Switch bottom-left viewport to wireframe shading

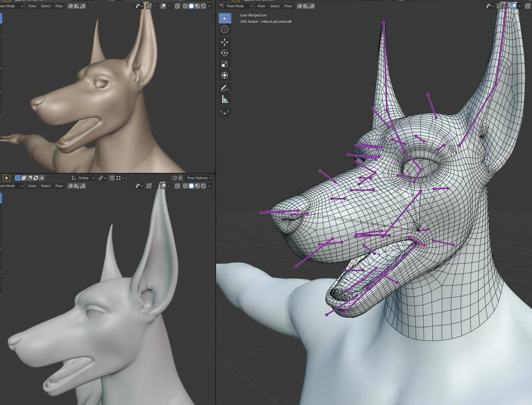coord(185,186)
